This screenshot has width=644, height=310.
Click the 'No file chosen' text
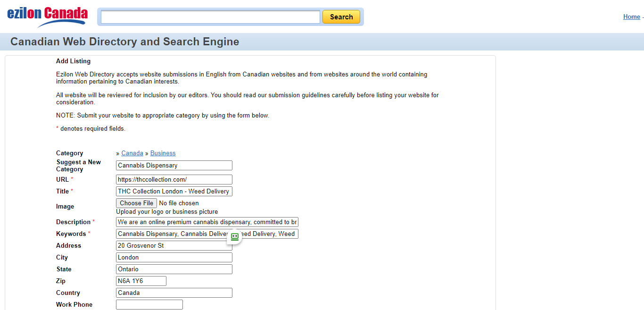[179, 203]
